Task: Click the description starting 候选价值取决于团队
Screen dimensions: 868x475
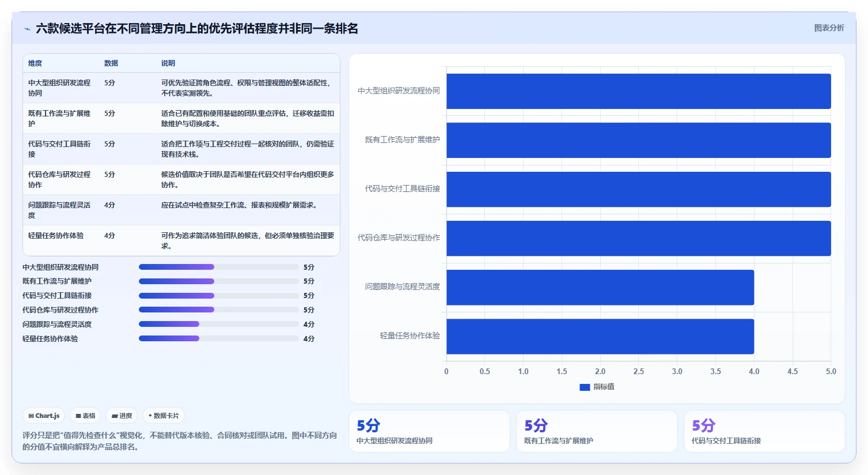Action: coord(248,179)
